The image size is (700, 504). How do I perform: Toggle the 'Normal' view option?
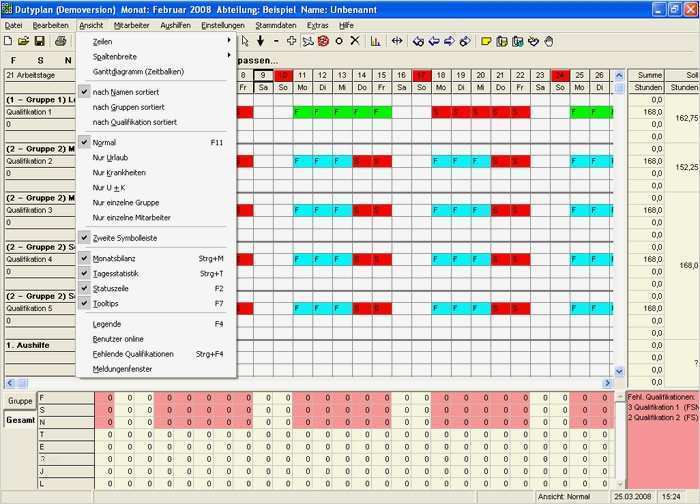click(x=156, y=142)
